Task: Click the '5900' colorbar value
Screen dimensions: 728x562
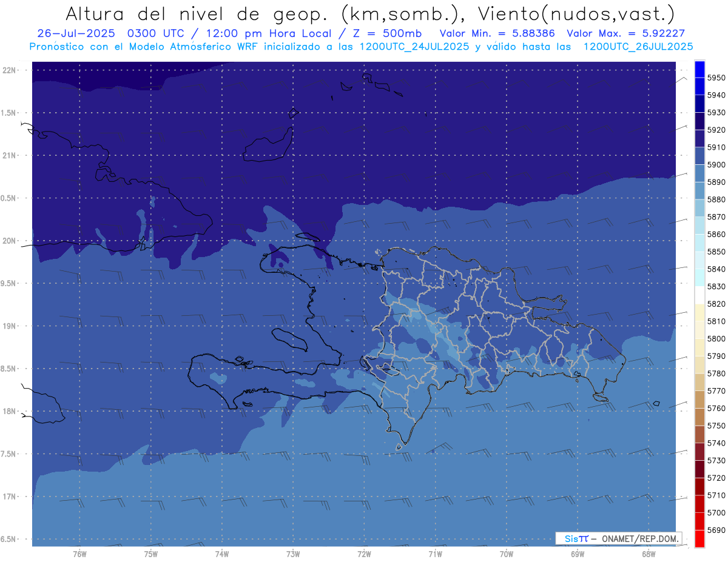Action: pos(716,164)
